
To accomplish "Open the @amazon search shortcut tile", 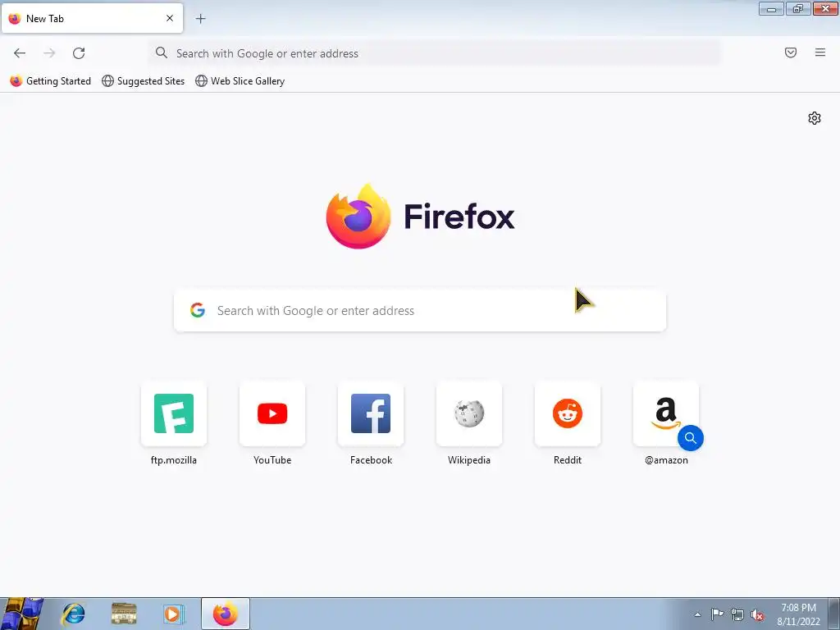I will point(666,413).
